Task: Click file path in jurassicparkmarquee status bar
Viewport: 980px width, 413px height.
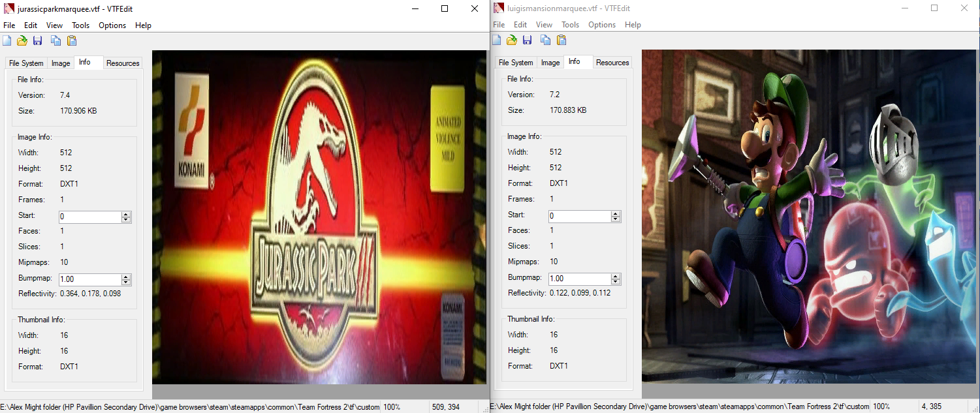Action: (190, 407)
